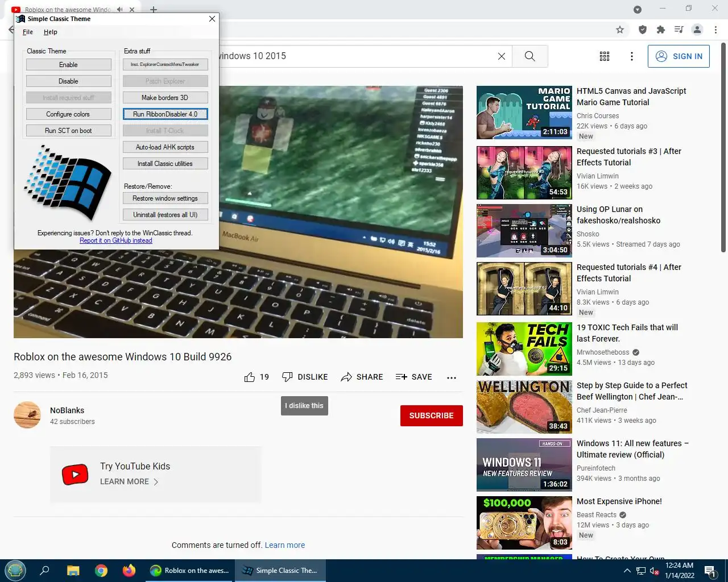This screenshot has height=582, width=728.
Task: Open a new browser tab
Action: [x=154, y=10]
